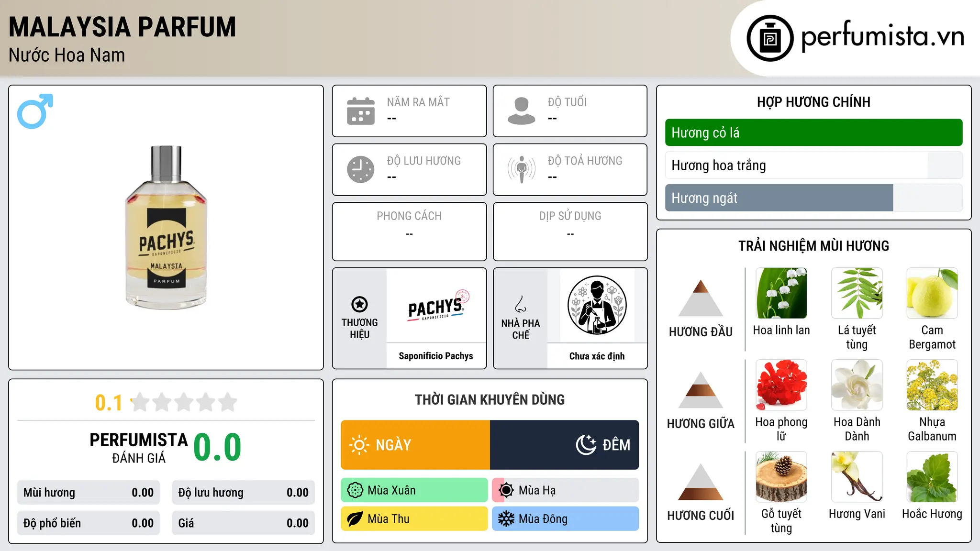Click the blue male gender symbol
980x551 pixels.
coord(35,111)
